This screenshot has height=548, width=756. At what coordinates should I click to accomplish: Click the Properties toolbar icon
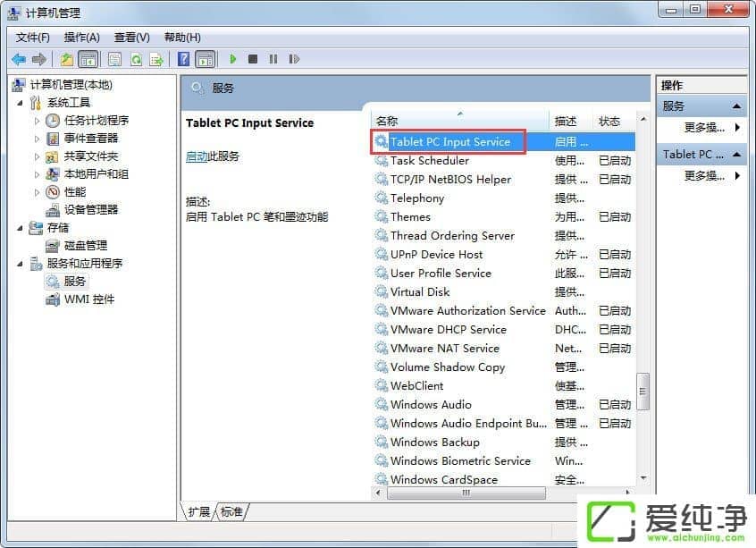coord(115,59)
